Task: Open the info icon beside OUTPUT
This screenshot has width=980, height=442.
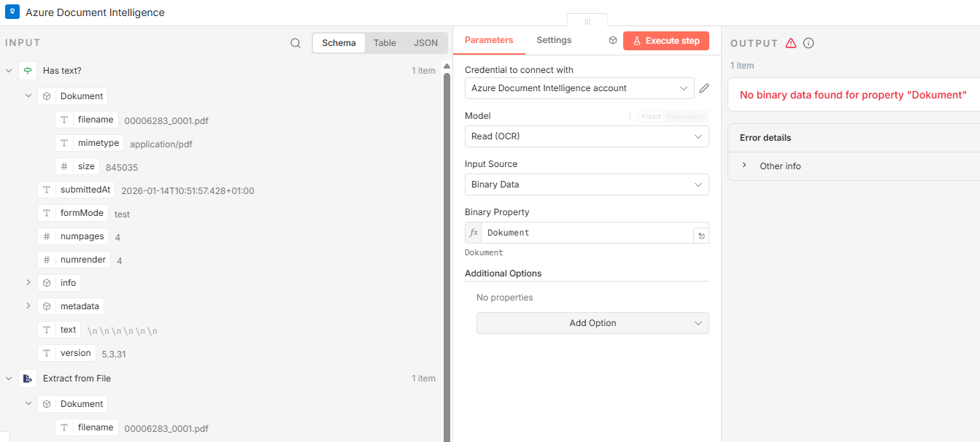Action: pyautogui.click(x=808, y=43)
